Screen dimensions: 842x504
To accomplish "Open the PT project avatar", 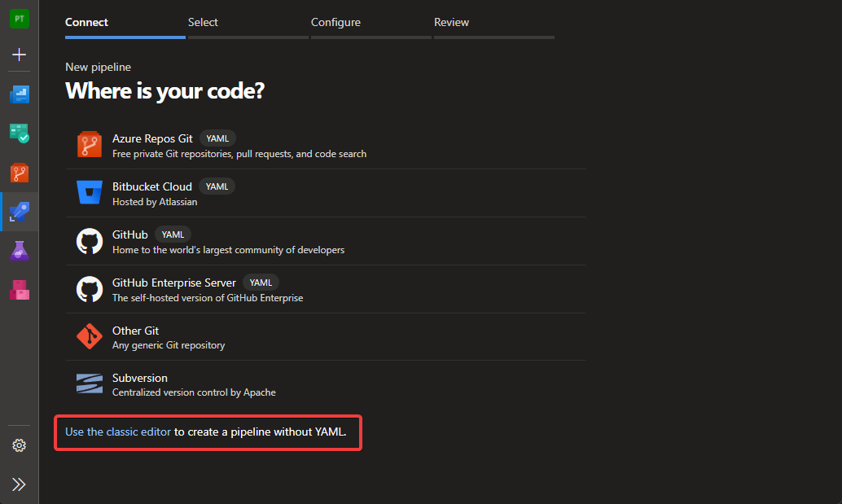I will pos(20,19).
